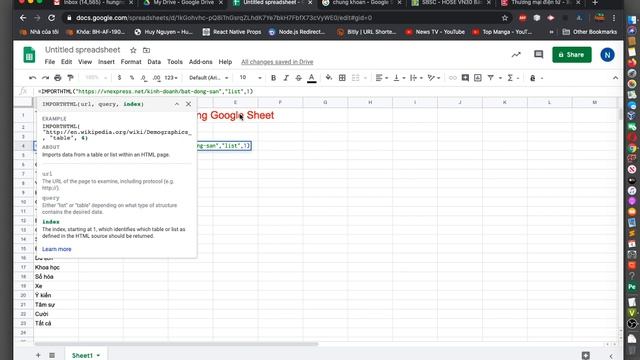Click the Undo icon in toolbar
This screenshot has width=640, height=360.
(x=33, y=78)
